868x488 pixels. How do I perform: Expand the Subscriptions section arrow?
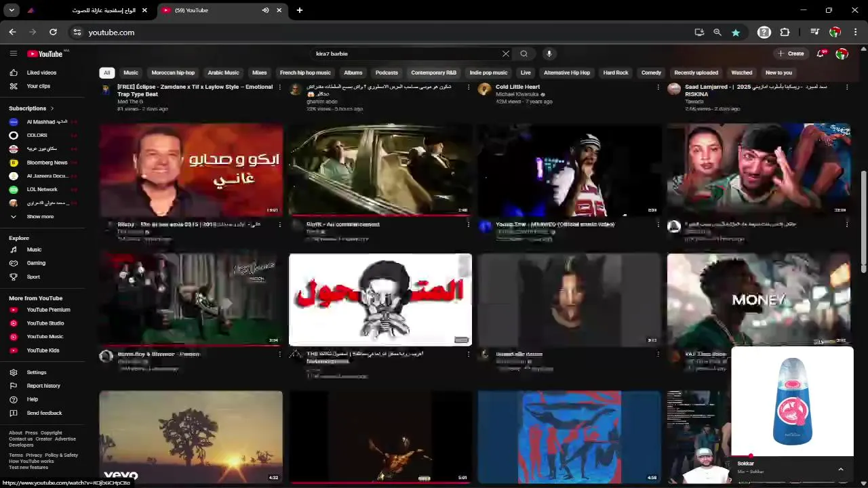click(52, 108)
